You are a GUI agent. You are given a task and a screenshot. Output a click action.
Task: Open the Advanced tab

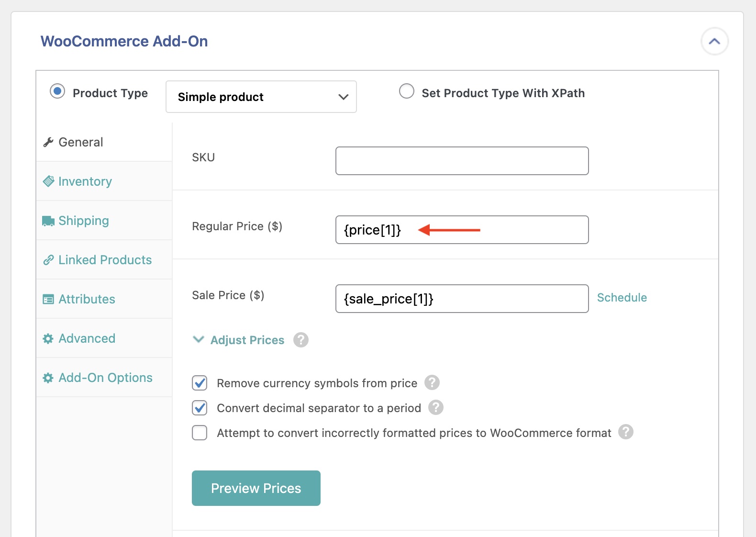click(104, 338)
